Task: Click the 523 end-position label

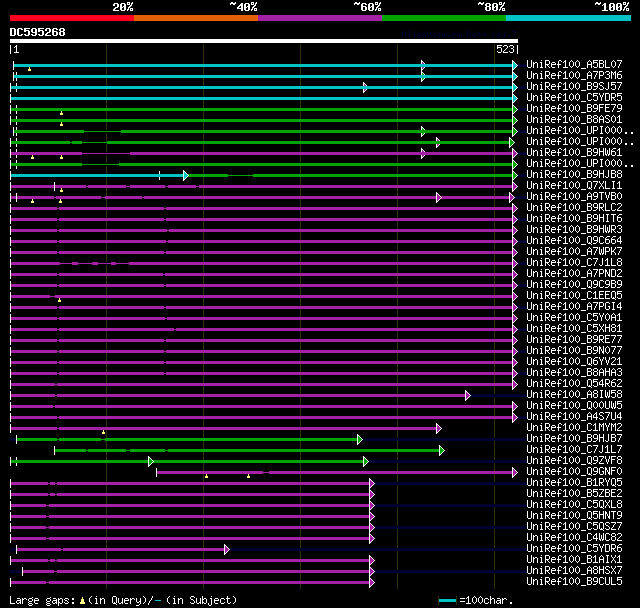Action: pos(505,49)
